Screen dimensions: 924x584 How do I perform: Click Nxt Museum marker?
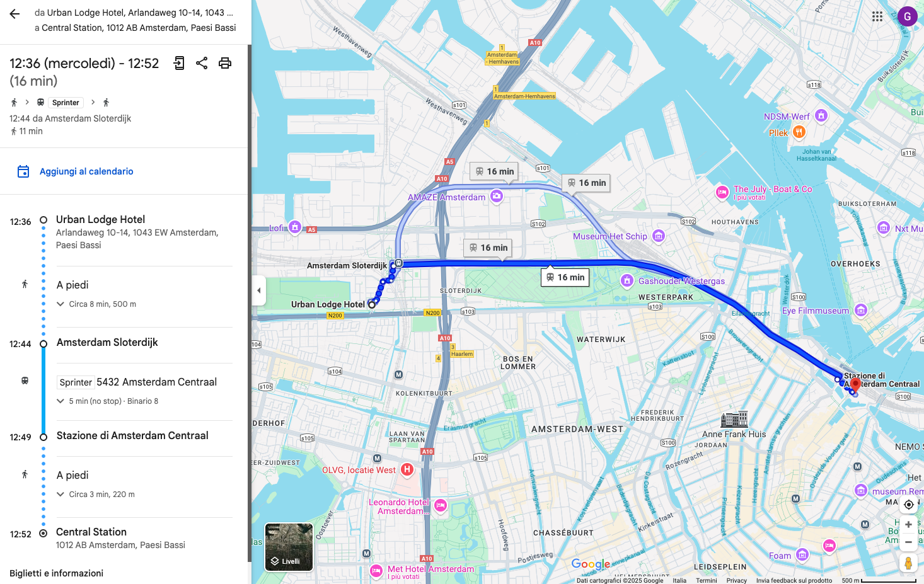884,228
